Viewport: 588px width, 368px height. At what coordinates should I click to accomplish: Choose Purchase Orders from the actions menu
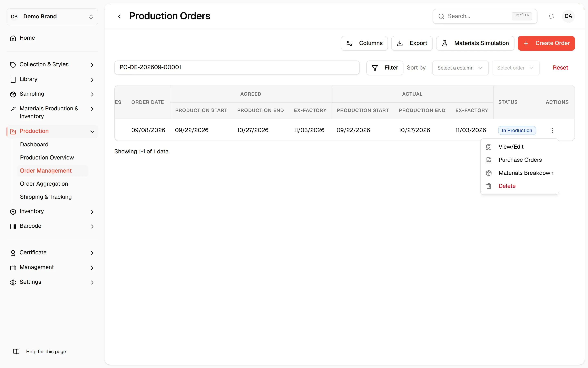[519, 160]
